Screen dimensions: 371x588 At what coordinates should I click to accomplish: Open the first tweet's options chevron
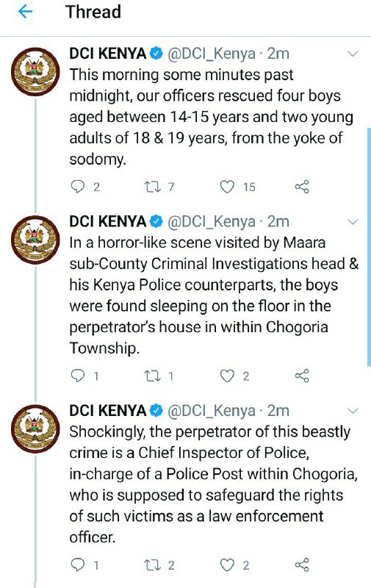(x=353, y=54)
